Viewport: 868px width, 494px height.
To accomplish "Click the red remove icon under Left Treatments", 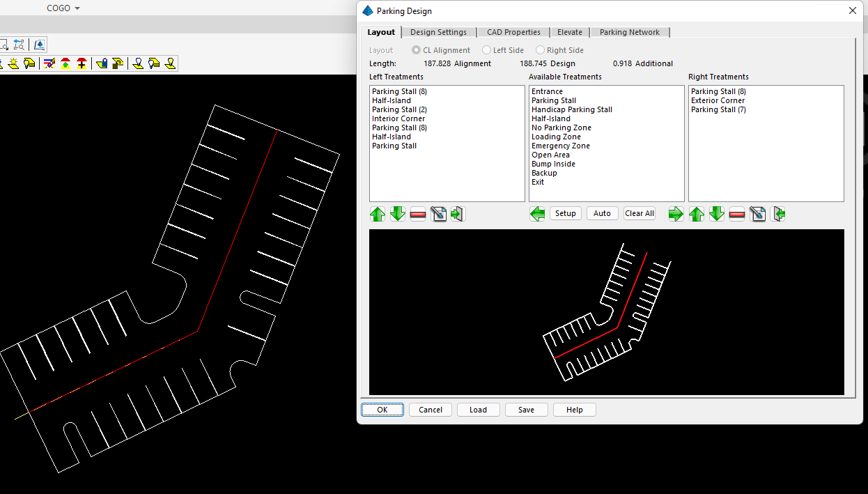I will click(418, 214).
